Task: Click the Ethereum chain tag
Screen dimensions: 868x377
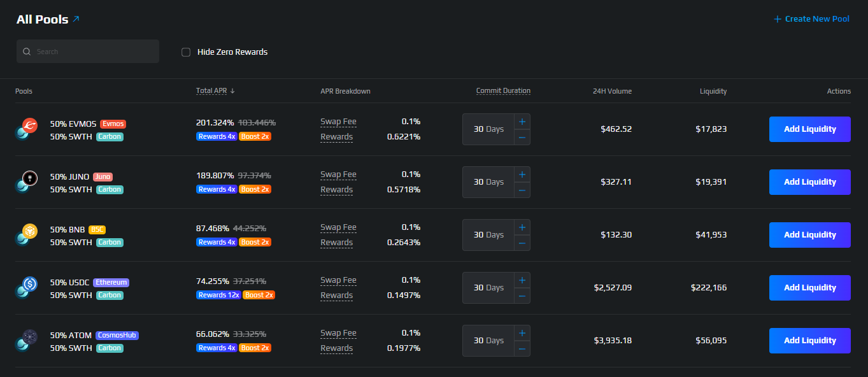Action: 111,282
